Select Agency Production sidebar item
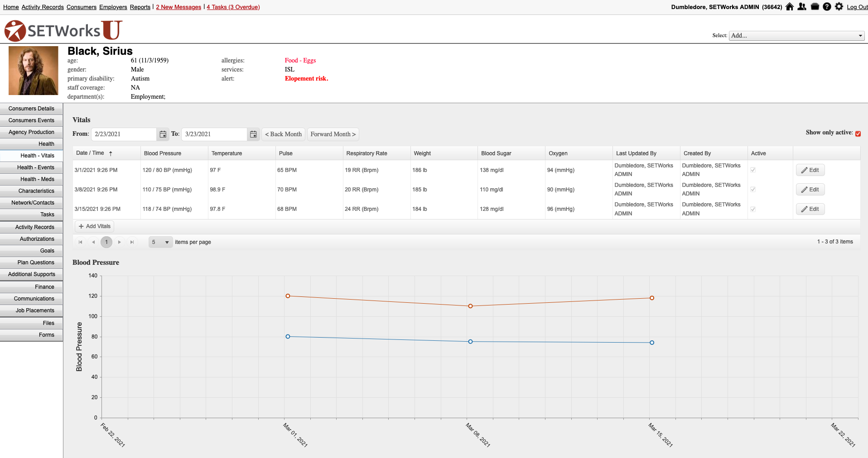 click(x=31, y=132)
